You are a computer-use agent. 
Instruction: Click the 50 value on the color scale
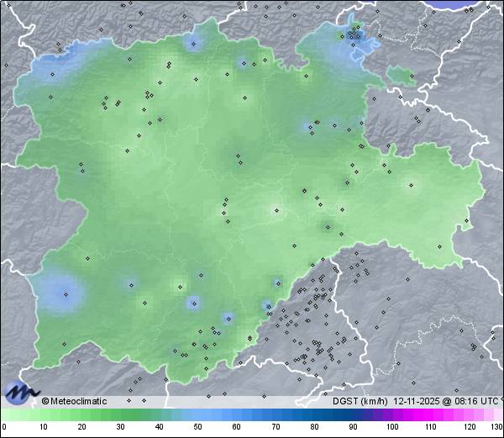tap(197, 427)
